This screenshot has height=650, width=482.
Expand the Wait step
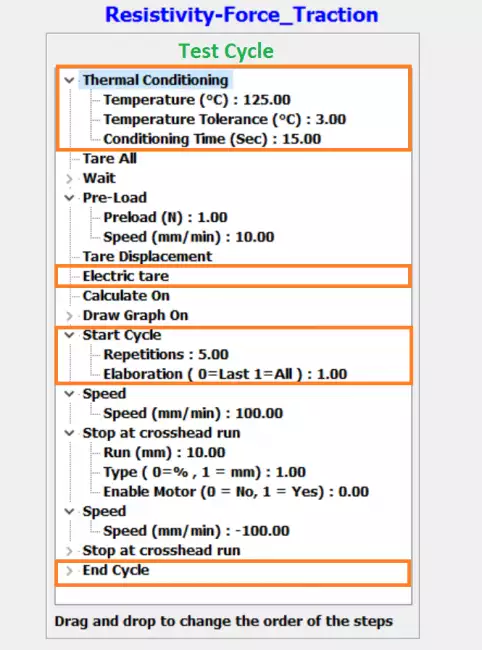click(69, 179)
